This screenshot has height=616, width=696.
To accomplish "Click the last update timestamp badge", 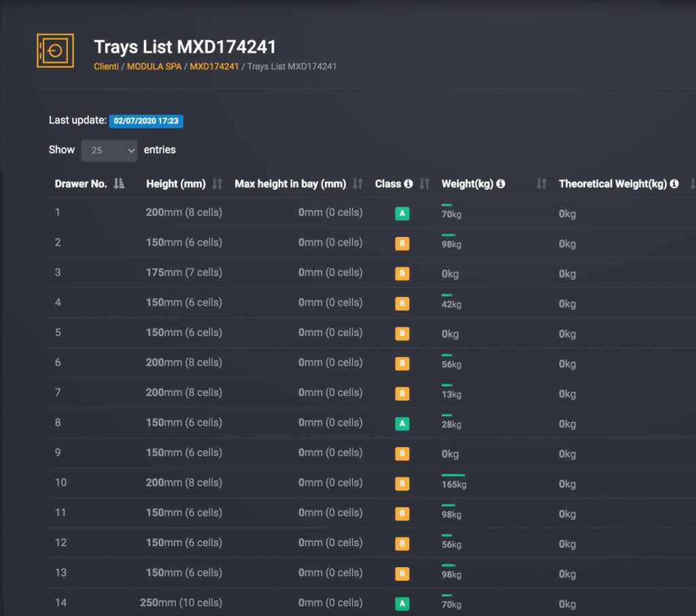I will tap(146, 121).
